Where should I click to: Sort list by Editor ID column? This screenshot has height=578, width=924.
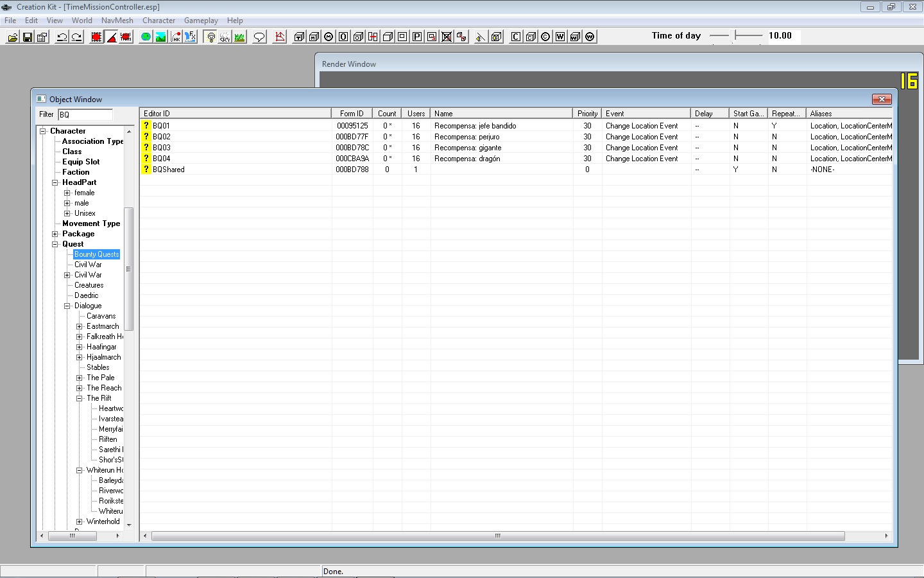coord(235,114)
